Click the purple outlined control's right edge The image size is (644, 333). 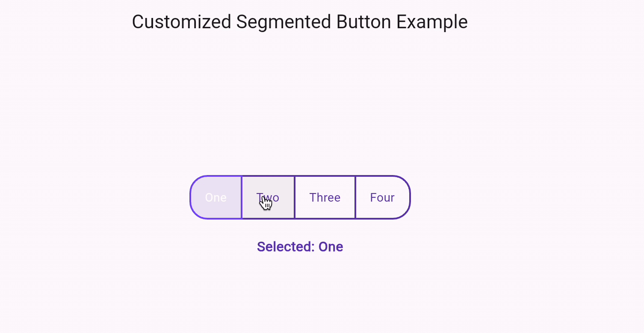pos(409,197)
